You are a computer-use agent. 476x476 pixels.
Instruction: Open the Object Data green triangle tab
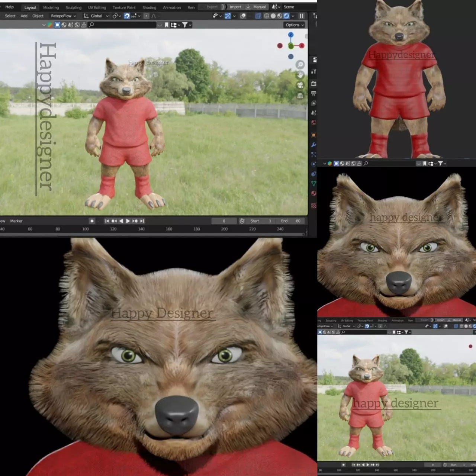pos(313,183)
